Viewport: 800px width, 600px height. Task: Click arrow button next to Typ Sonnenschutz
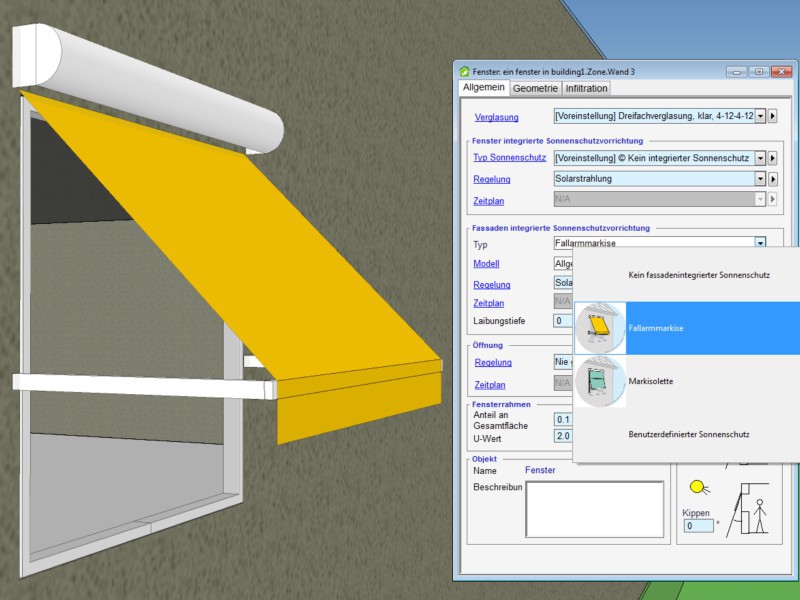[772, 158]
